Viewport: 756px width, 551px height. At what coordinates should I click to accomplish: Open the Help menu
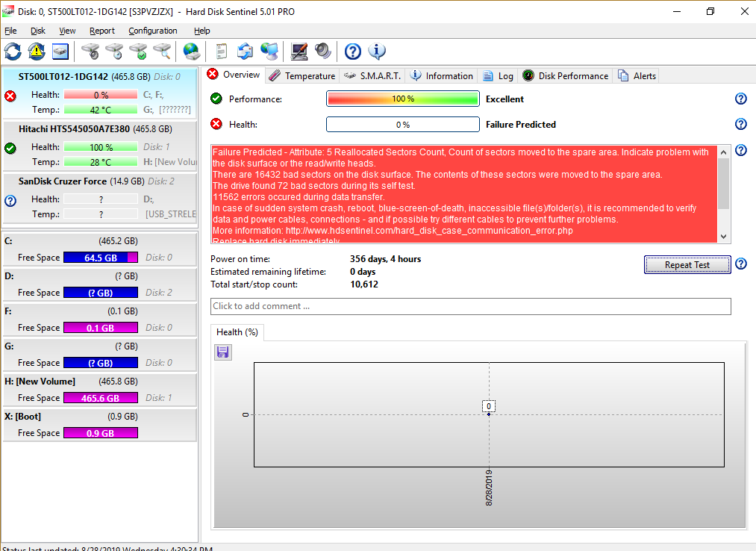(202, 31)
